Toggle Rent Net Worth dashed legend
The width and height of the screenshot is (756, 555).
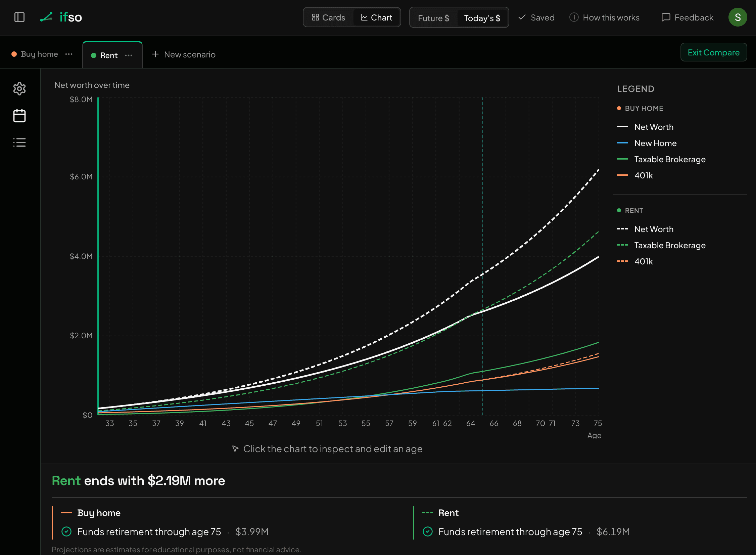point(645,229)
